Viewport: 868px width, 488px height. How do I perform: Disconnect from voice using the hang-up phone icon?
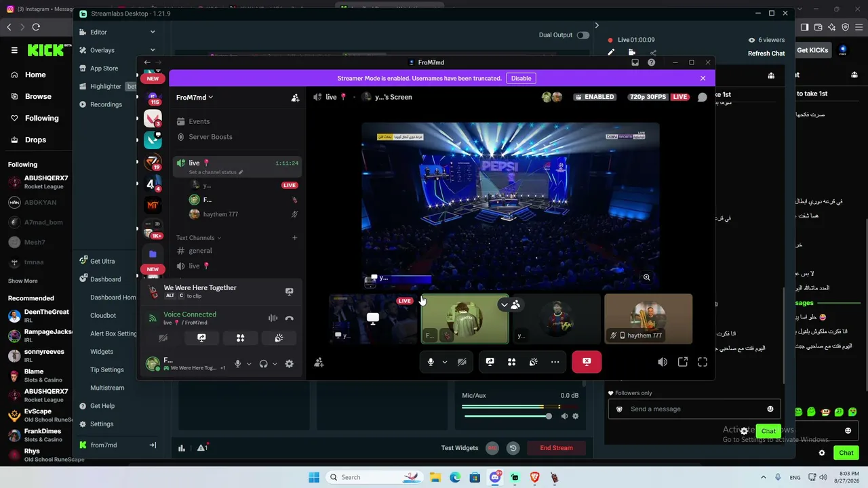coord(290,318)
